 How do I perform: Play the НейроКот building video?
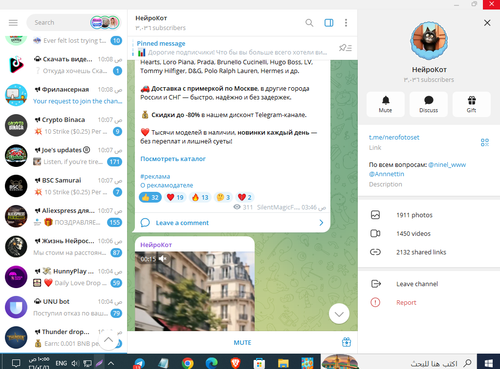point(195,291)
